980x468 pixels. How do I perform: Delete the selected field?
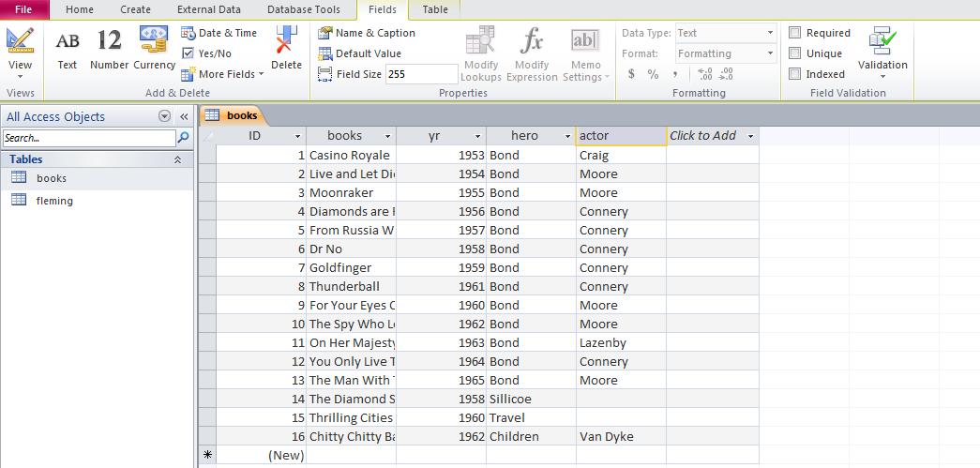[x=286, y=50]
